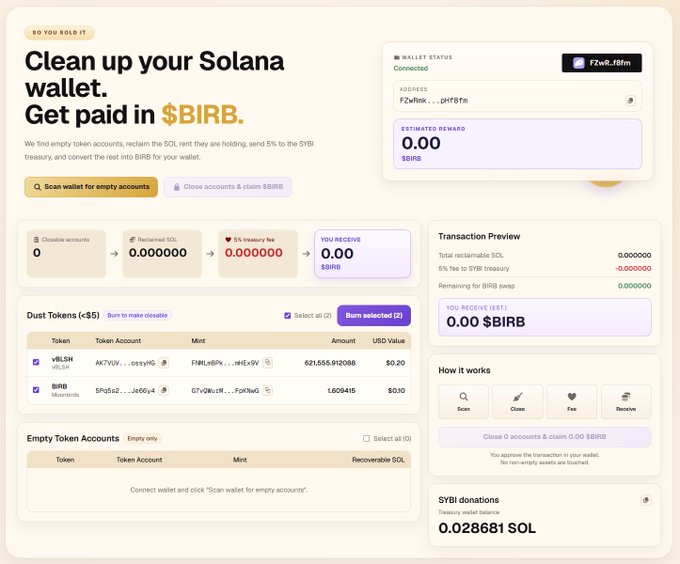
Task: Copy the BIRB mint G7vQWurM address
Action: [268, 390]
